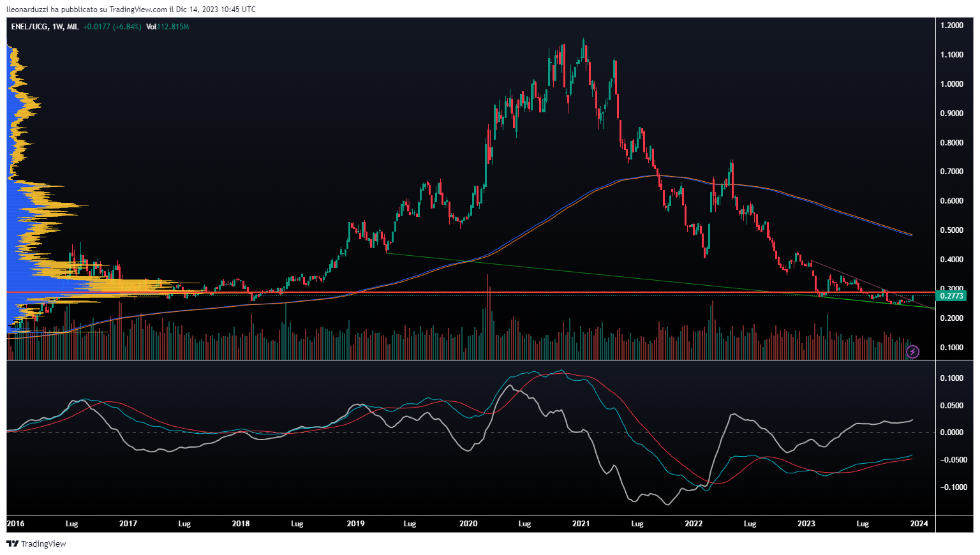Click 2023 on the time axis
This screenshot has width=980, height=555.
pyautogui.click(x=806, y=524)
